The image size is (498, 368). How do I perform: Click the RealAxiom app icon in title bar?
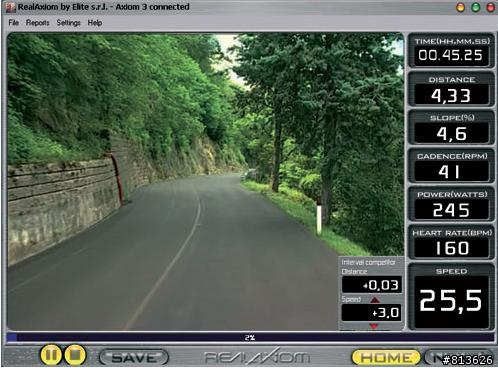click(10, 7)
